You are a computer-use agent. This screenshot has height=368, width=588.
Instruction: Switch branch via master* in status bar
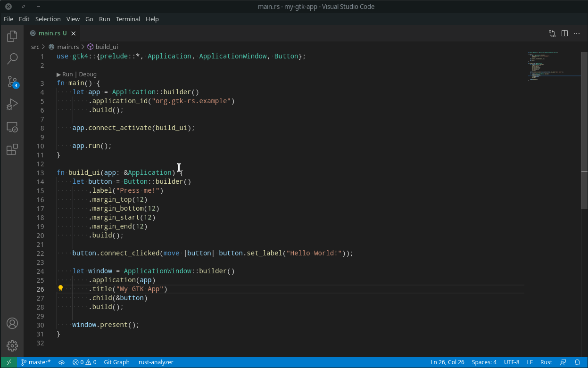coord(36,362)
